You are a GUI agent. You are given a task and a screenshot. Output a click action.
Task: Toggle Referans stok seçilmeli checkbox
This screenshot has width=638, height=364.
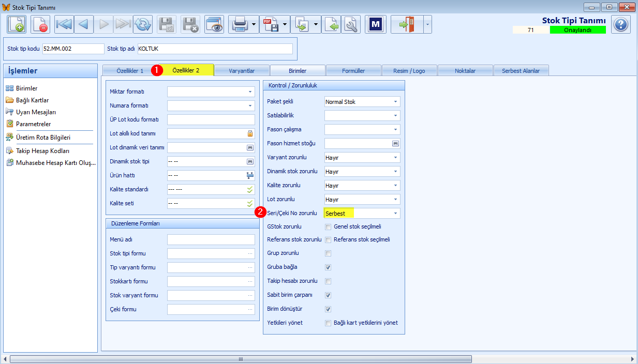coord(328,240)
